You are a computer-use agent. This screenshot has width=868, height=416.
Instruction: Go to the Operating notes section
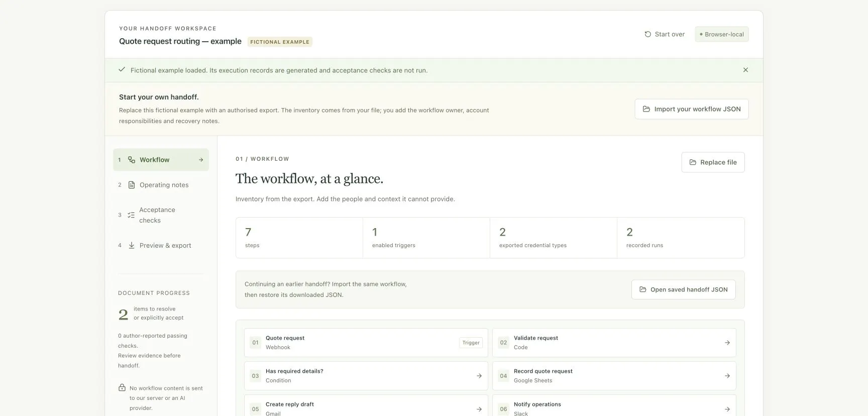161,185
